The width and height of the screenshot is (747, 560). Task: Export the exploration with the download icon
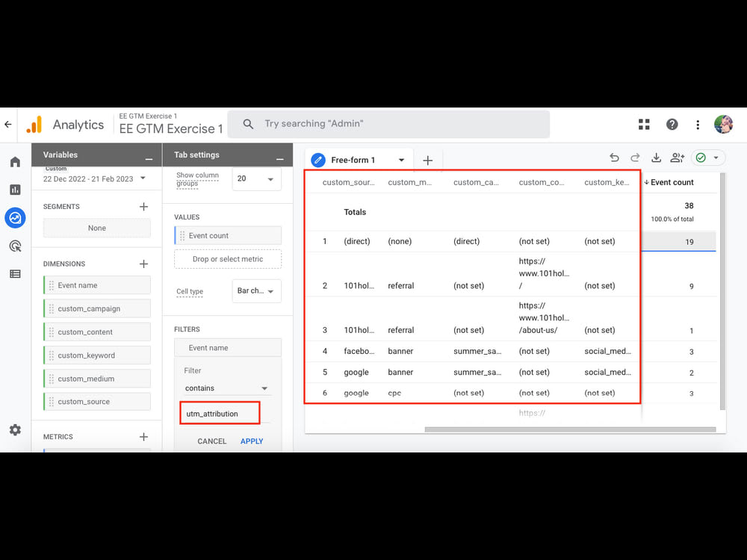tap(656, 158)
